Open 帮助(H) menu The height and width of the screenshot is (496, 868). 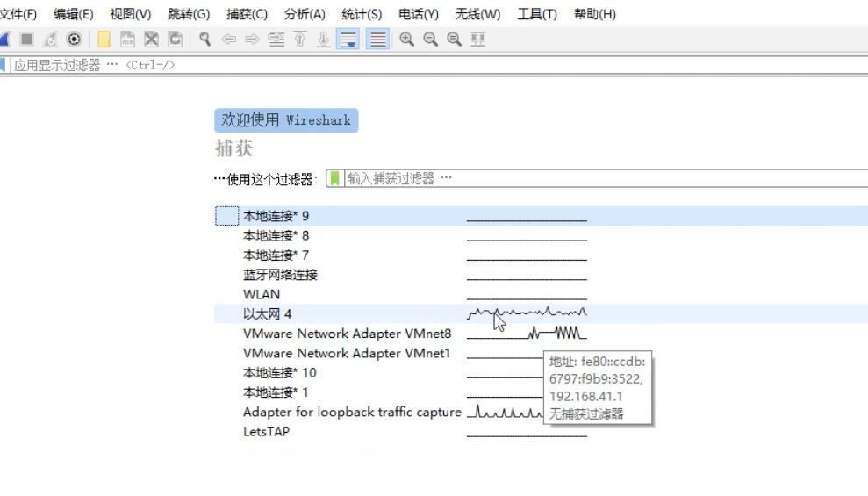[x=595, y=14]
